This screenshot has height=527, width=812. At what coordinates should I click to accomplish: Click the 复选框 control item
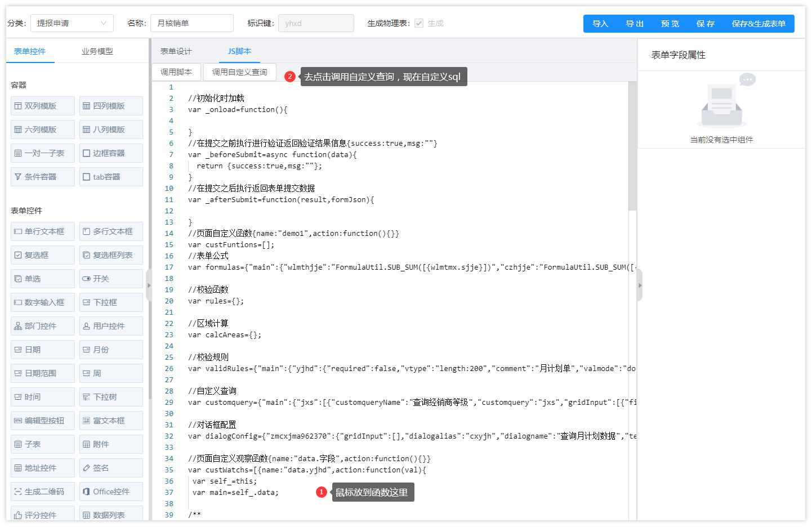pos(43,255)
